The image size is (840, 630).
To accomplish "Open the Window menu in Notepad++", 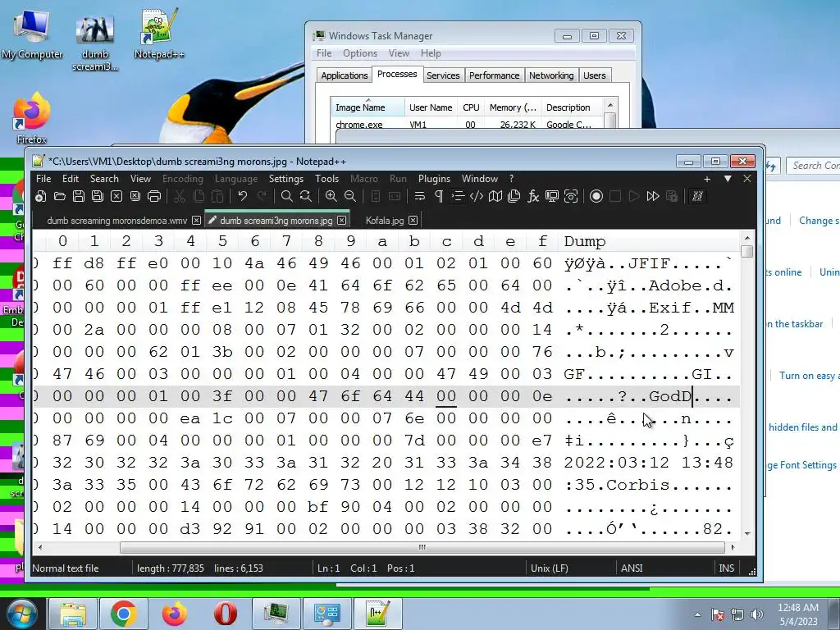I will (479, 178).
